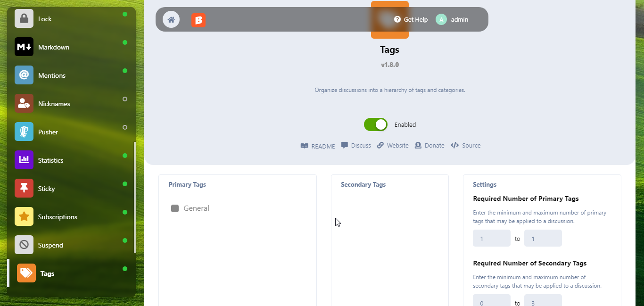
Task: Select Sticky label in the sidebar
Action: 47,189
